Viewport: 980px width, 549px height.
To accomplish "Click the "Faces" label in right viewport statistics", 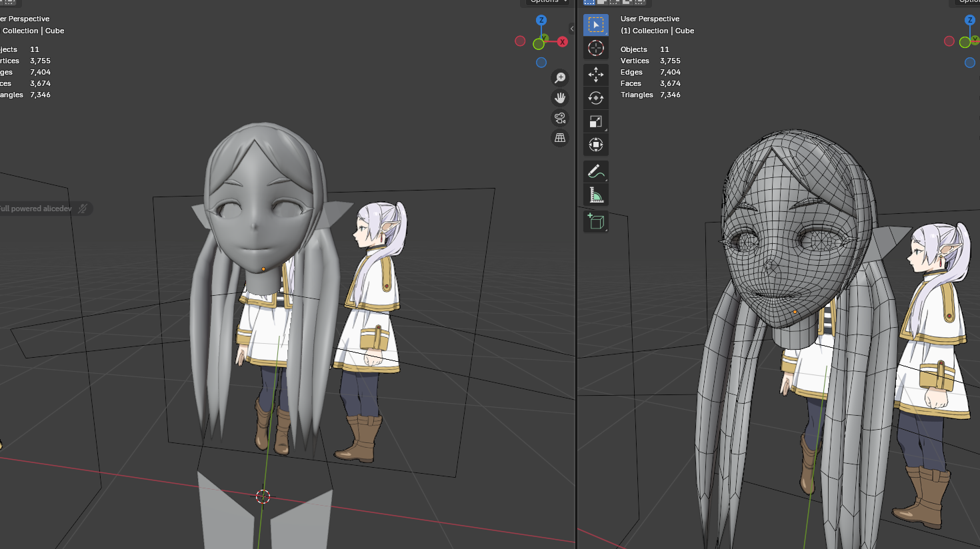I will coord(631,83).
